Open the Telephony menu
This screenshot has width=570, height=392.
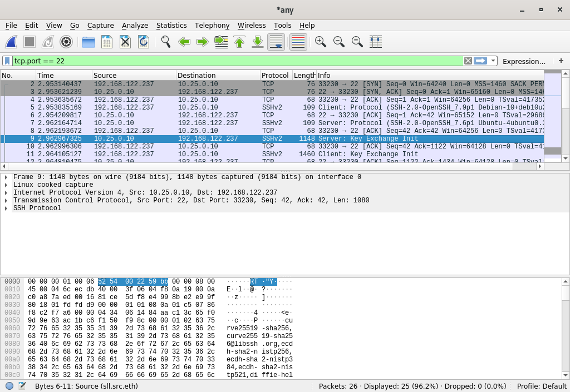tap(212, 26)
